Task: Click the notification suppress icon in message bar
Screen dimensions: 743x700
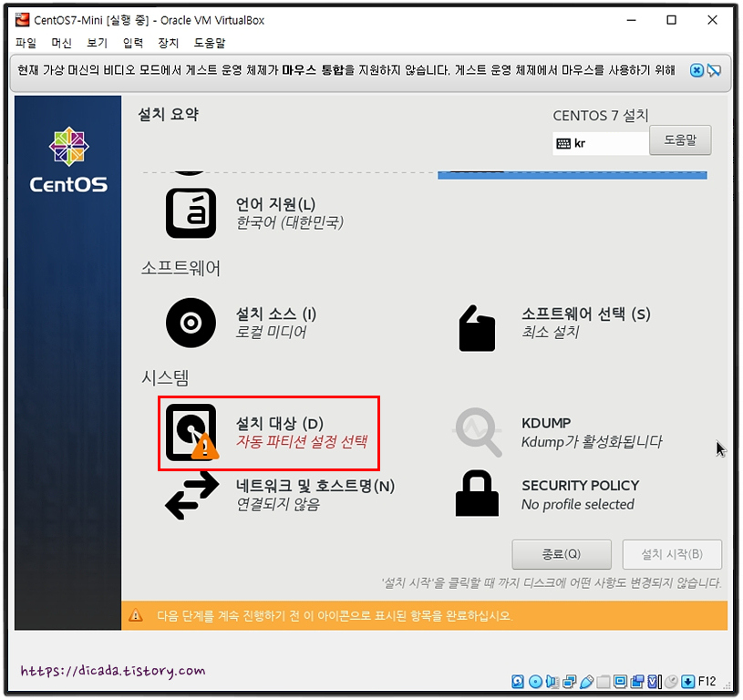Action: [x=714, y=70]
